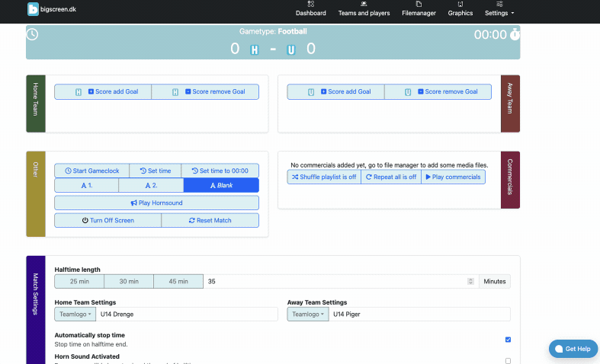Open the Home Team Teamlogo dropdown

click(x=75, y=314)
